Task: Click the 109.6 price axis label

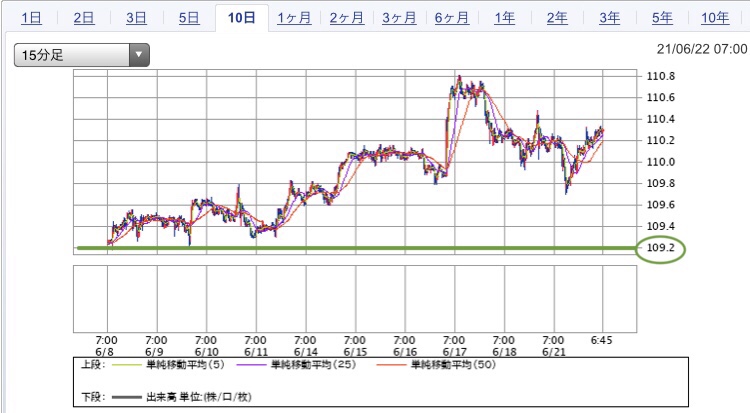Action: point(661,205)
